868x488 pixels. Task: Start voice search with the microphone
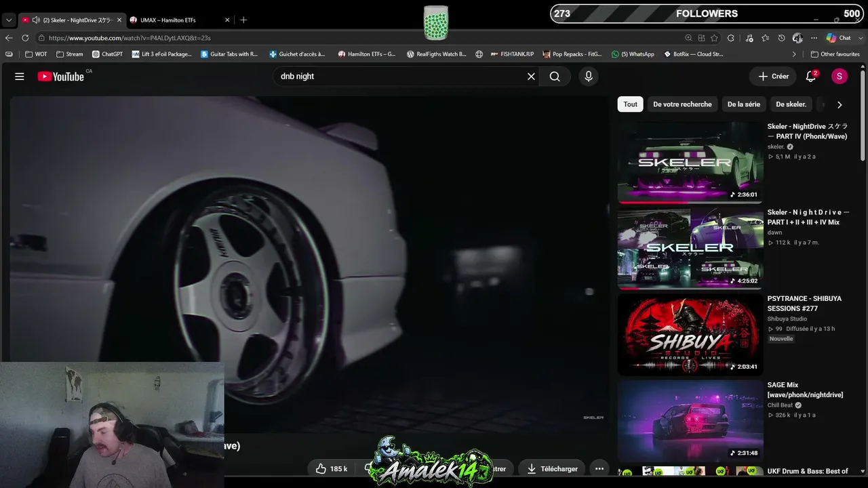click(589, 77)
